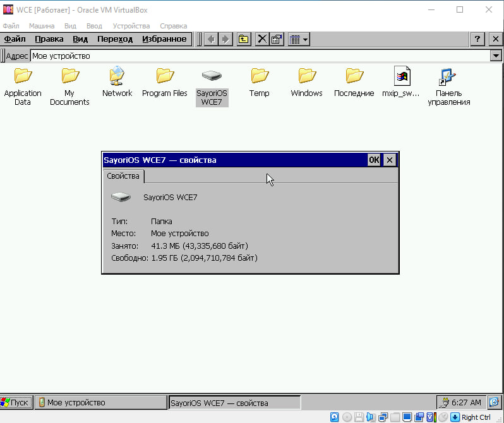Viewport: 504px width, 423px height.
Task: Switch to Мое устройство taskbar button
Action: point(100,402)
